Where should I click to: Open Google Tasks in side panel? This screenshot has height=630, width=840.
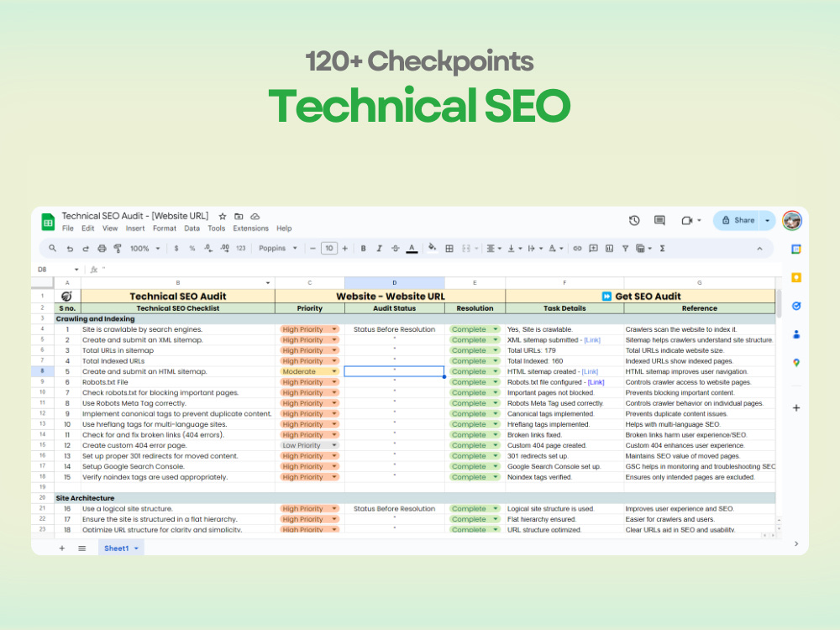(x=796, y=306)
